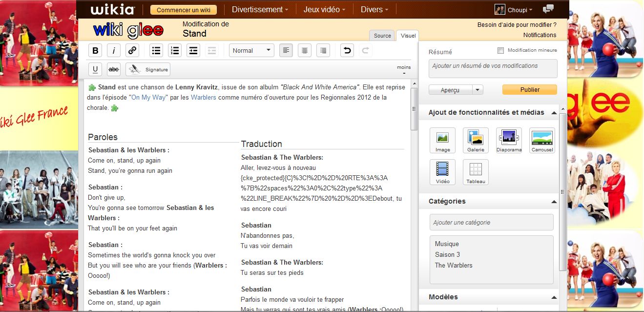Follow the 'On My Way' episode link
644x312 pixels.
click(148, 98)
